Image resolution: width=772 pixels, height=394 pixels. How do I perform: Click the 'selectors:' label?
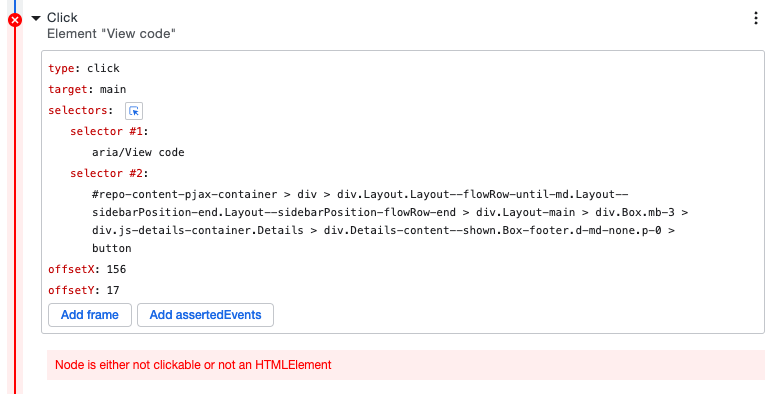click(80, 110)
